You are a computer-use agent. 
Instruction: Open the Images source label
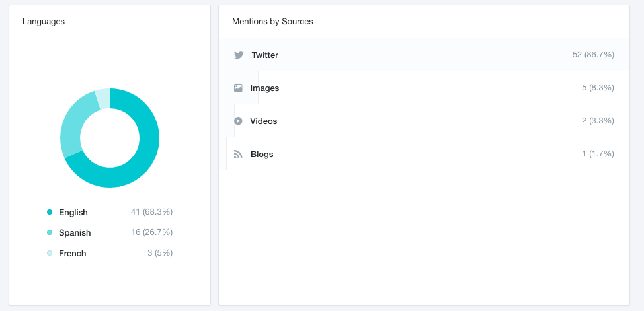(264, 88)
